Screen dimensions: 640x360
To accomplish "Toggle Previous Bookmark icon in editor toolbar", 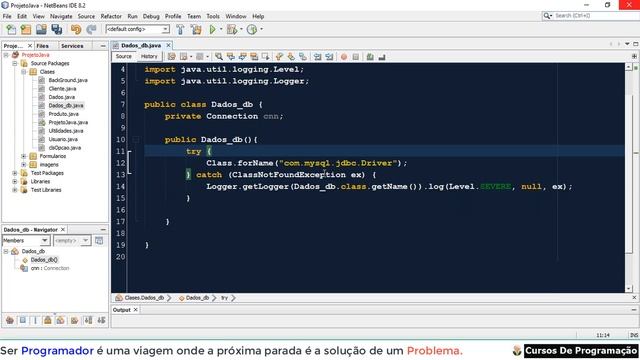I will point(279,57).
